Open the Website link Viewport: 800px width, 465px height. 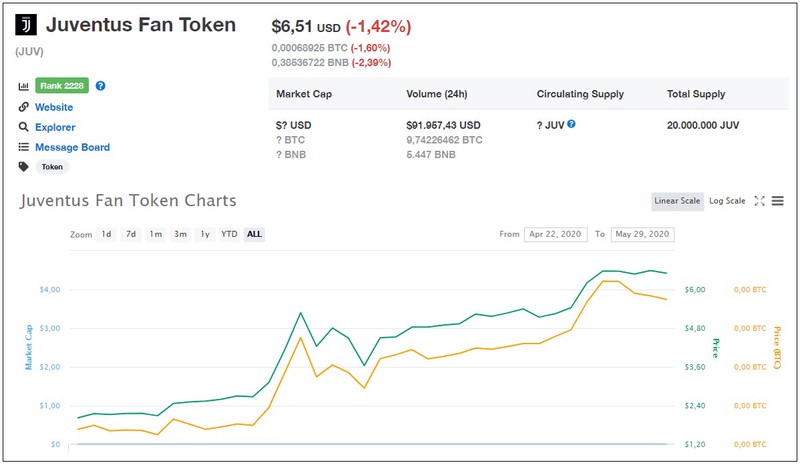click(54, 107)
